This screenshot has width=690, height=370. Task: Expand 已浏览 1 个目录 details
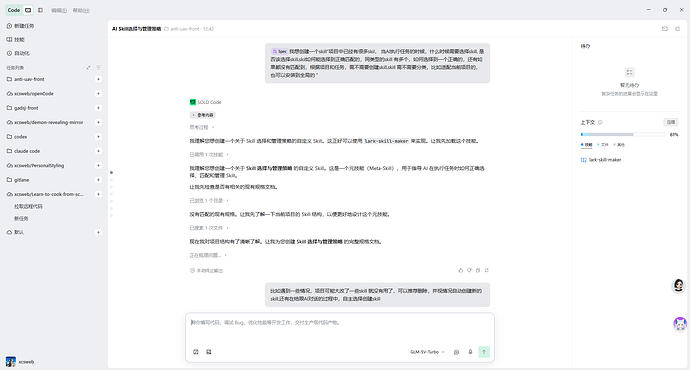coord(209,201)
